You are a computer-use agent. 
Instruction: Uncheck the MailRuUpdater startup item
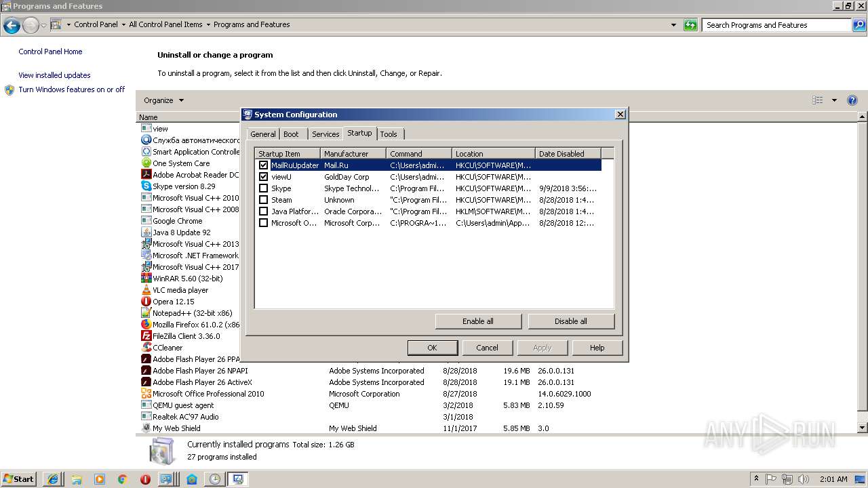(264, 165)
